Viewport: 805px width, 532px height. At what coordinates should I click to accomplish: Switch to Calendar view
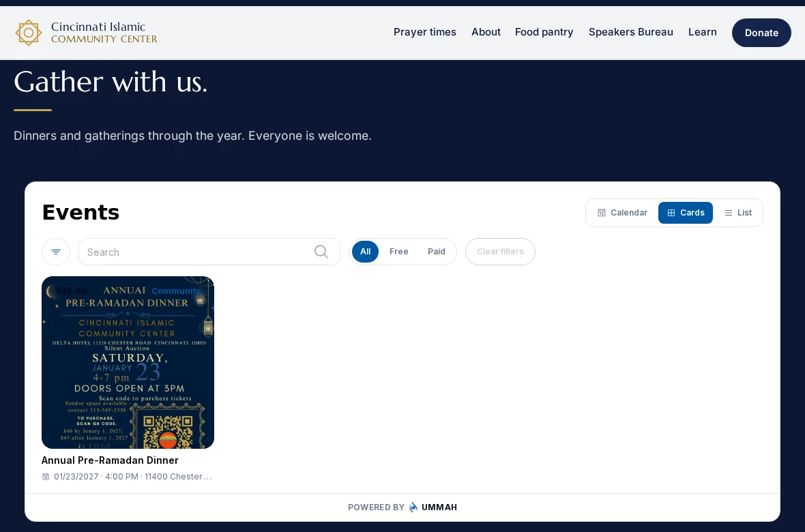pos(622,213)
